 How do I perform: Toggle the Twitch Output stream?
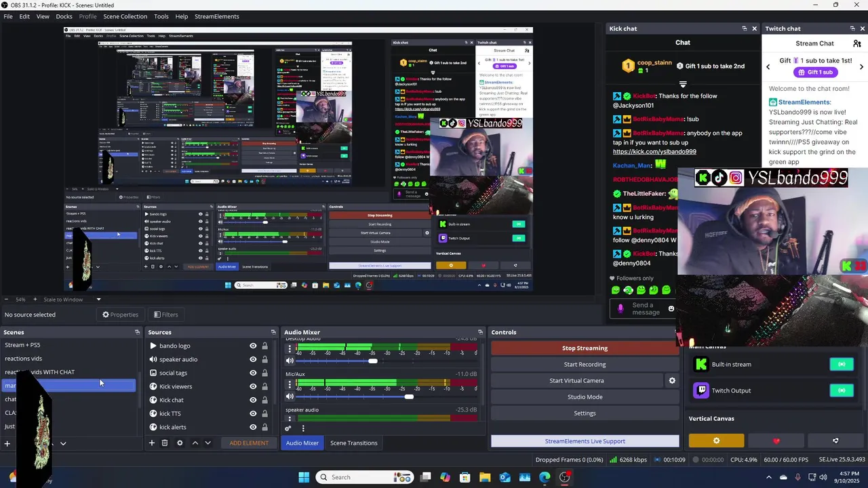(842, 390)
